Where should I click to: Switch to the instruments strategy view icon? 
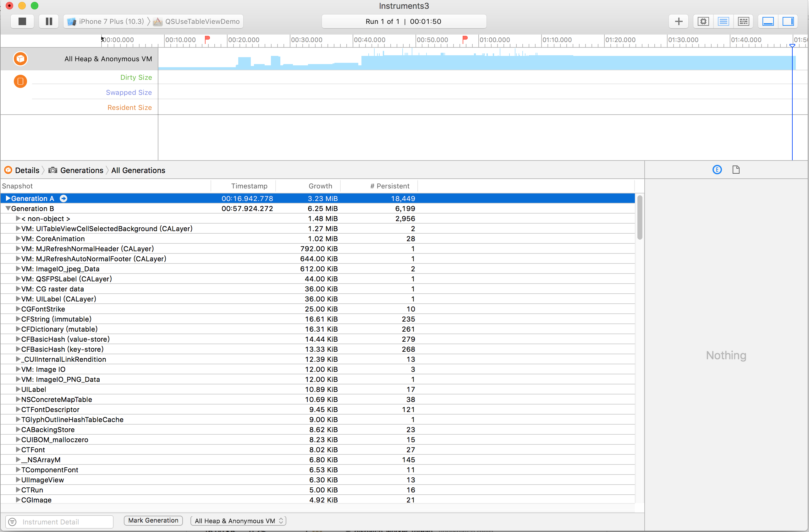click(723, 21)
